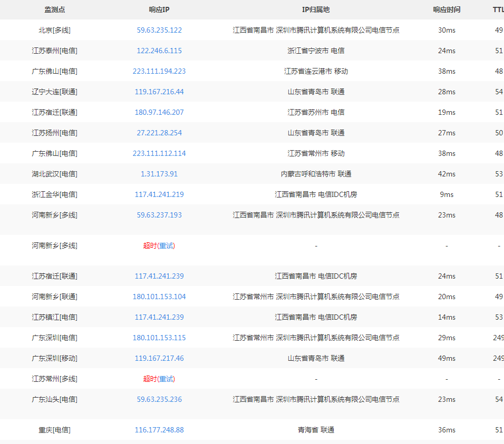Click response time 14ms

(x=447, y=317)
